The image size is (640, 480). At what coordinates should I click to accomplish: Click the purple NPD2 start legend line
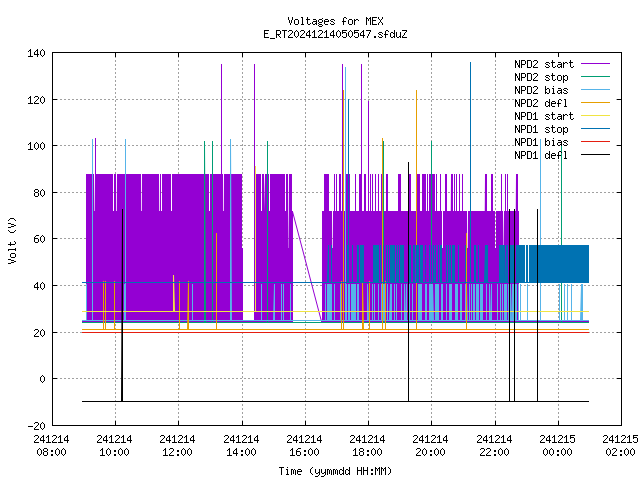[595, 64]
